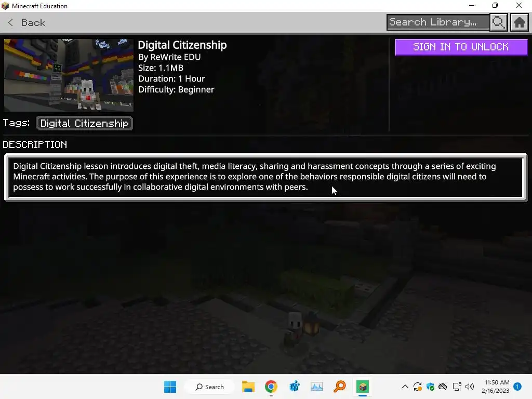Open network display tray icon
532x399 pixels.
click(x=457, y=387)
